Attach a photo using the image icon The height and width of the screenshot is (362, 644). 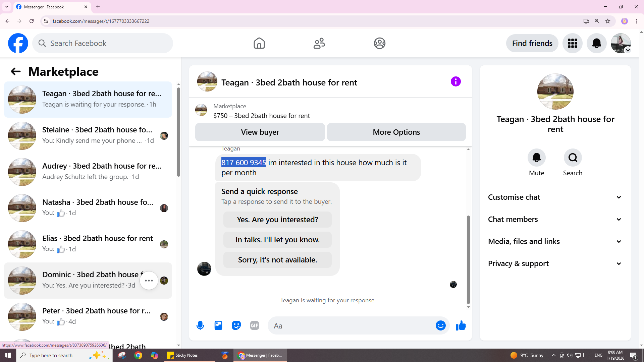(218, 325)
